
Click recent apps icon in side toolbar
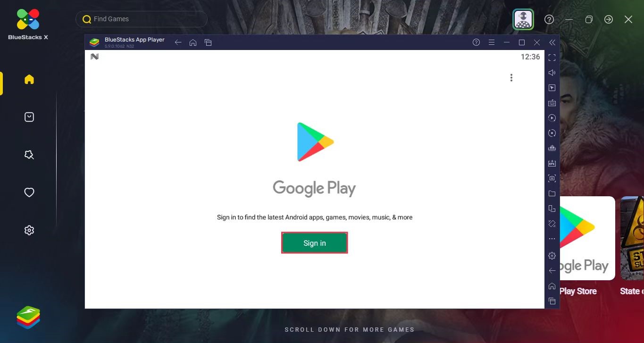552,301
